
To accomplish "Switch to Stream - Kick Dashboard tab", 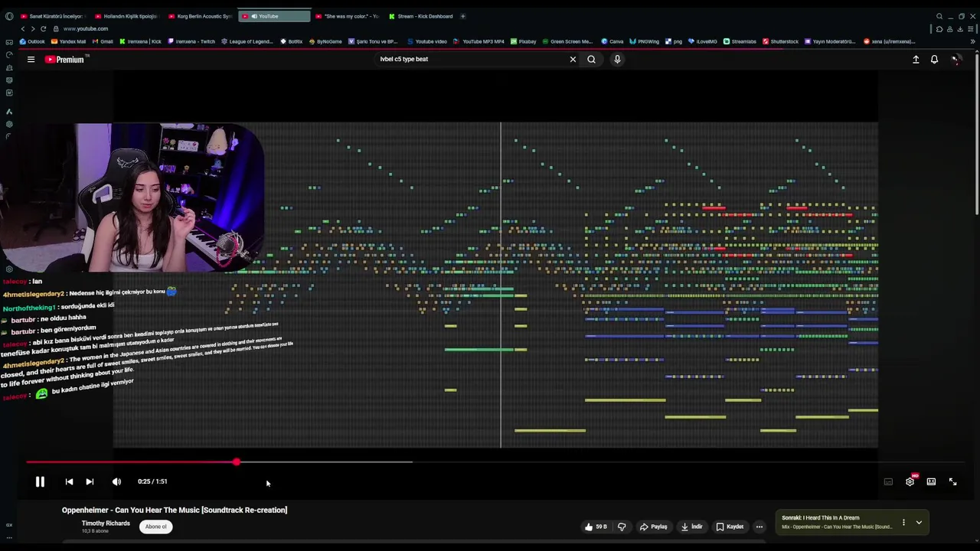I will click(420, 16).
